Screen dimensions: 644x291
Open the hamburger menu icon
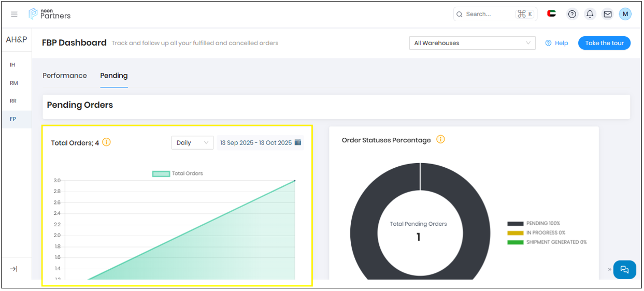(14, 14)
